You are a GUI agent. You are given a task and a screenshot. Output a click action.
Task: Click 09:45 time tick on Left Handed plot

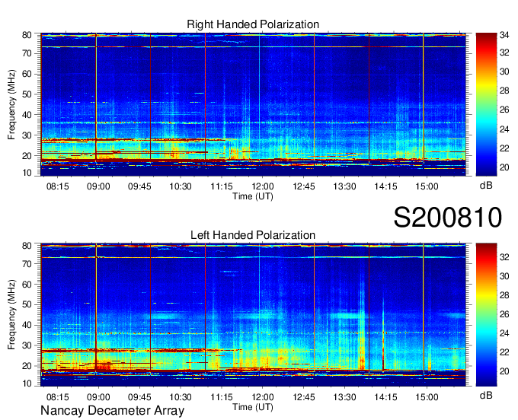pyautogui.click(x=139, y=397)
